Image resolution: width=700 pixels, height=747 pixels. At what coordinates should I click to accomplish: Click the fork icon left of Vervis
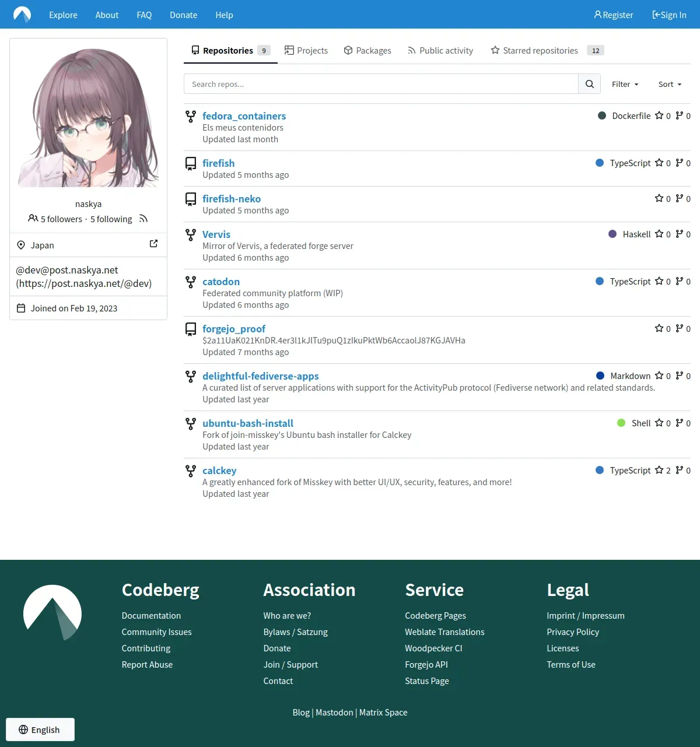(191, 235)
